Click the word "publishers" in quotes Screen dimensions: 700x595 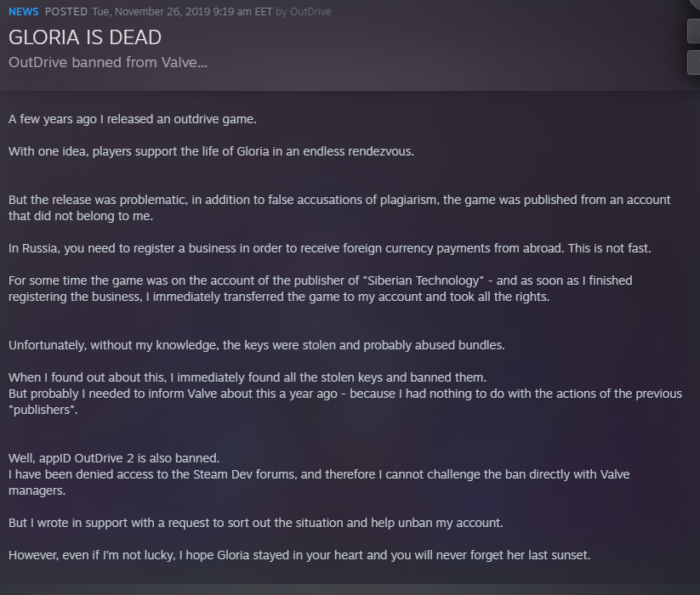pos(43,410)
